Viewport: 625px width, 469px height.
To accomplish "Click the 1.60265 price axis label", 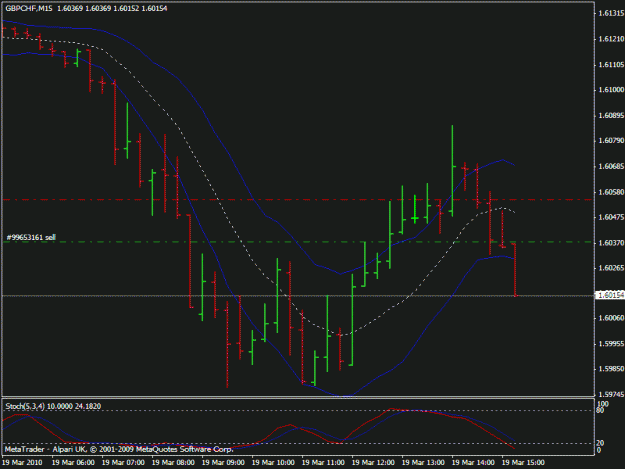I will [x=611, y=268].
